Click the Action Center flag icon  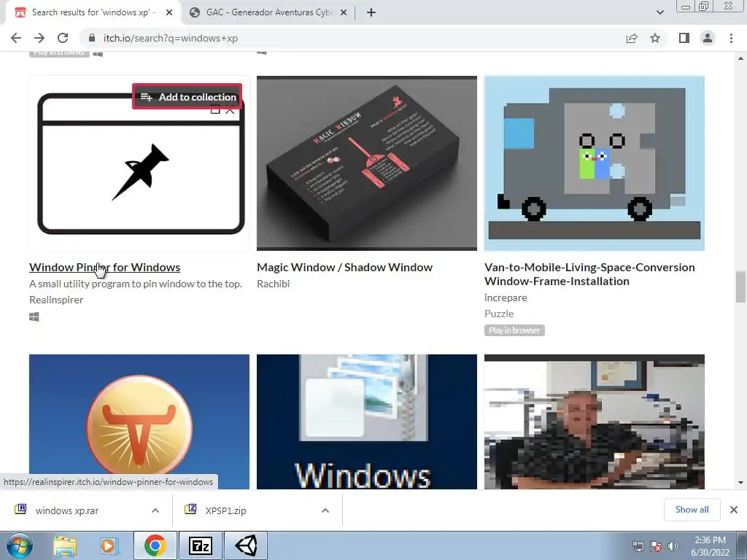click(656, 546)
